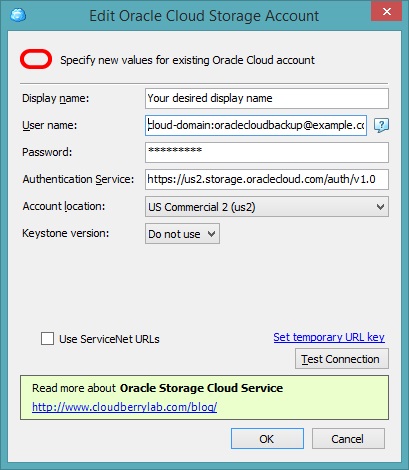Click the "Password:" label

click(x=47, y=152)
